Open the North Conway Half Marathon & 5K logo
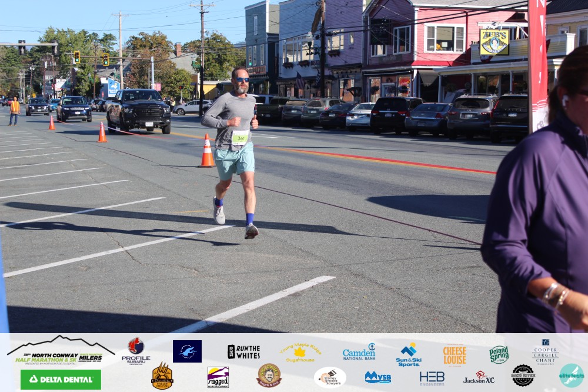Screen dimensions: 588x392 coord(61,351)
